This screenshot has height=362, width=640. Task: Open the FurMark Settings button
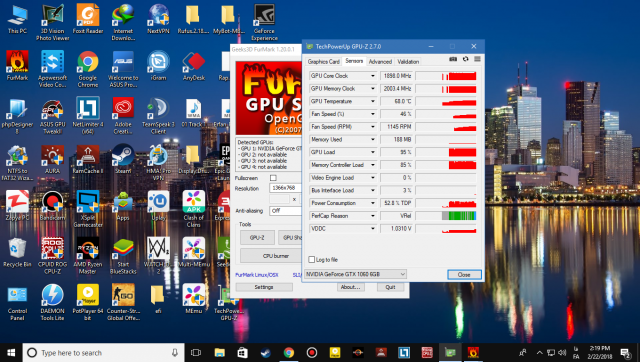pyautogui.click(x=264, y=287)
